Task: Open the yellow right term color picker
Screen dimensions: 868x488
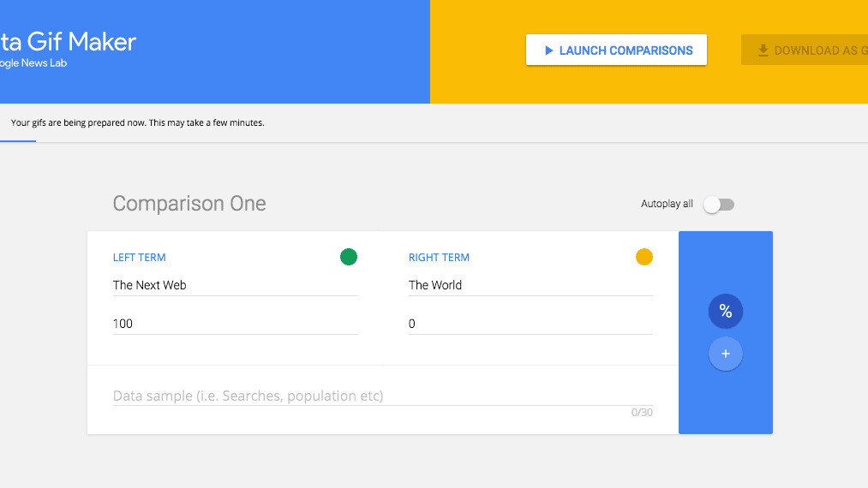Action: (644, 257)
